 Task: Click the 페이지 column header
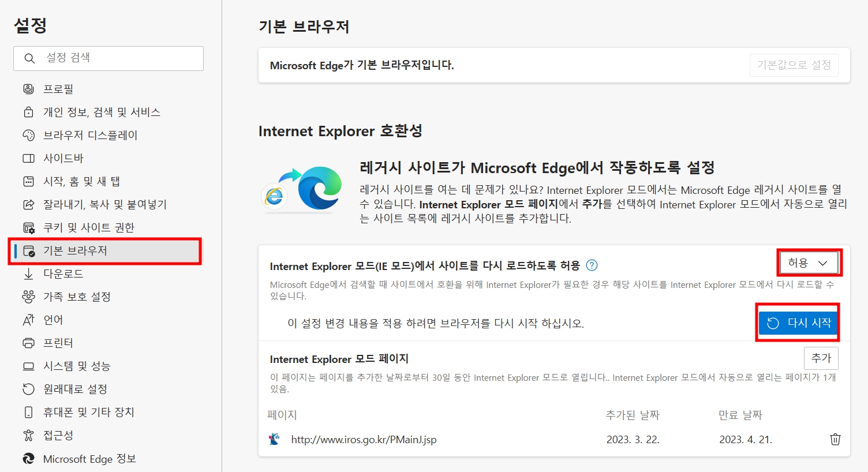pyautogui.click(x=282, y=415)
